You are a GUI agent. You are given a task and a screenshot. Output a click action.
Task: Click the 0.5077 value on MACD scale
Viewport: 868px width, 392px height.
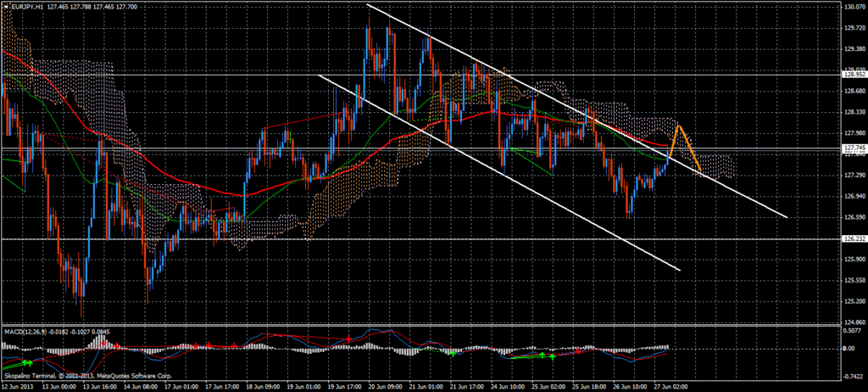click(853, 333)
